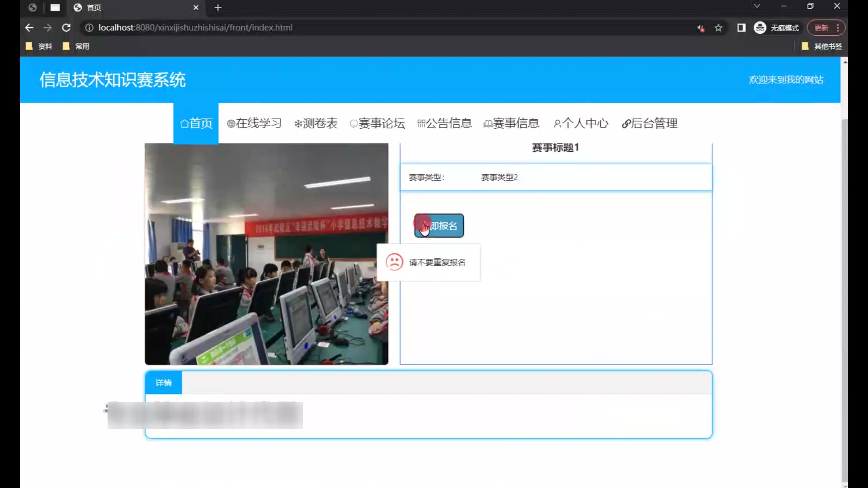Click the classroom competition photo
The width and height of the screenshot is (868, 488).
[266, 254]
